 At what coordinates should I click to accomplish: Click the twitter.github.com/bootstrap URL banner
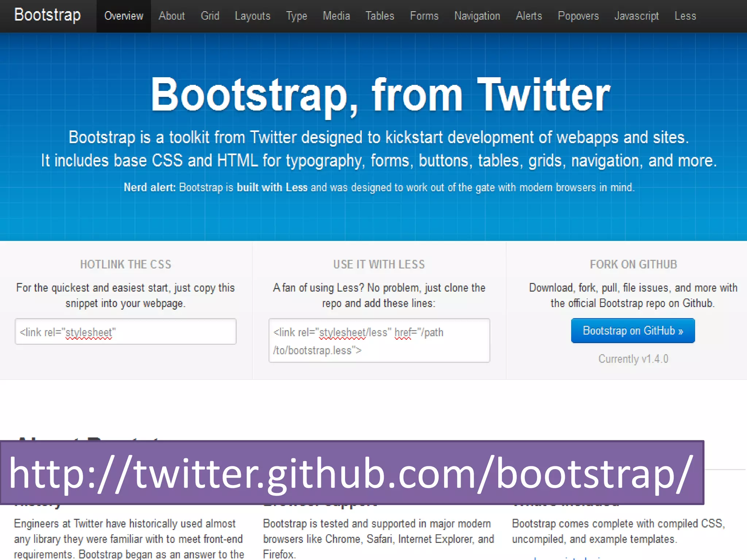352,472
